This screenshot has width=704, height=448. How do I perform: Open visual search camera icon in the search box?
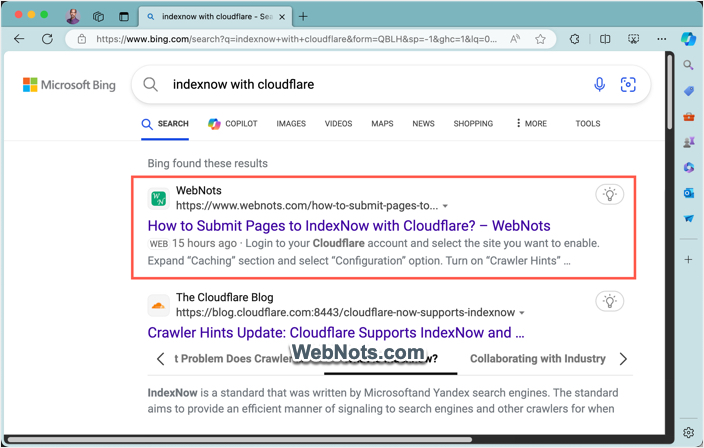tap(628, 84)
